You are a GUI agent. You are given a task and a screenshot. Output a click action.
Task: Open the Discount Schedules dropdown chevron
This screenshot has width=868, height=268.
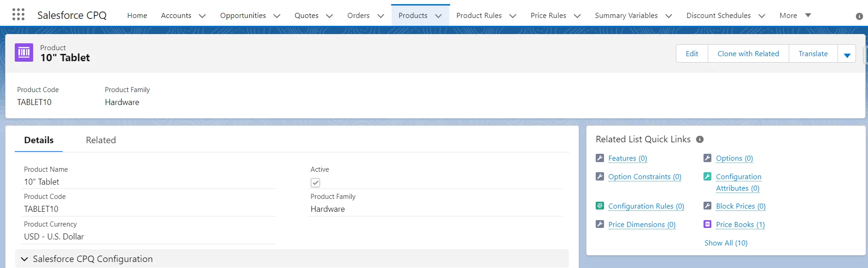pyautogui.click(x=762, y=16)
